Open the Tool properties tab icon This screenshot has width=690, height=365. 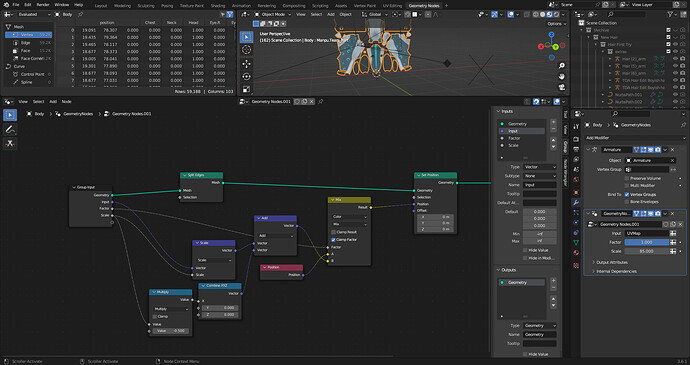pos(576,126)
